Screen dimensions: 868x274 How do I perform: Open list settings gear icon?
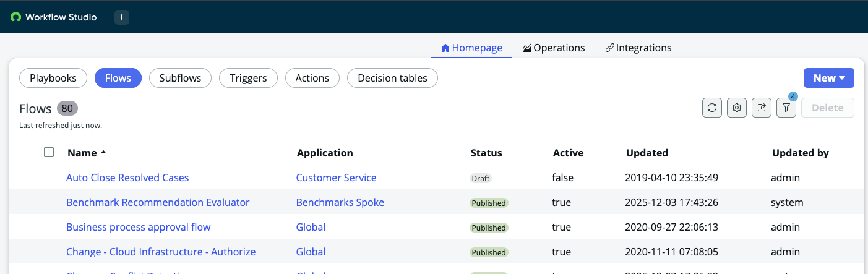coord(737,108)
